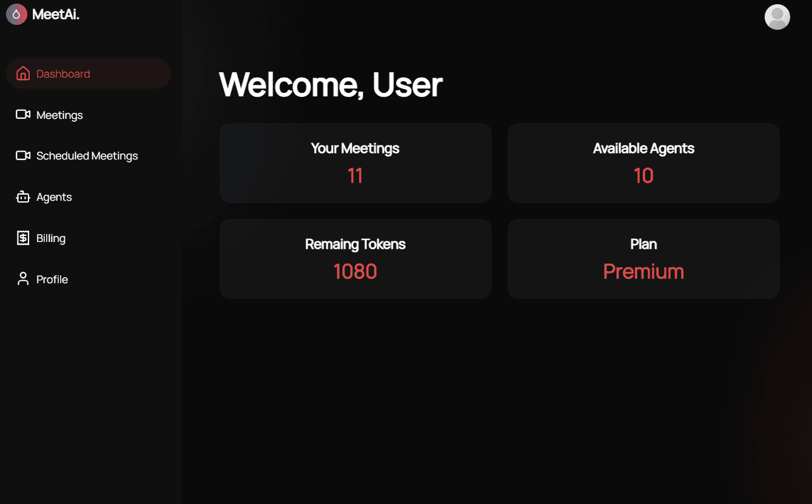Open the Billing page label
The image size is (812, 504).
(51, 238)
